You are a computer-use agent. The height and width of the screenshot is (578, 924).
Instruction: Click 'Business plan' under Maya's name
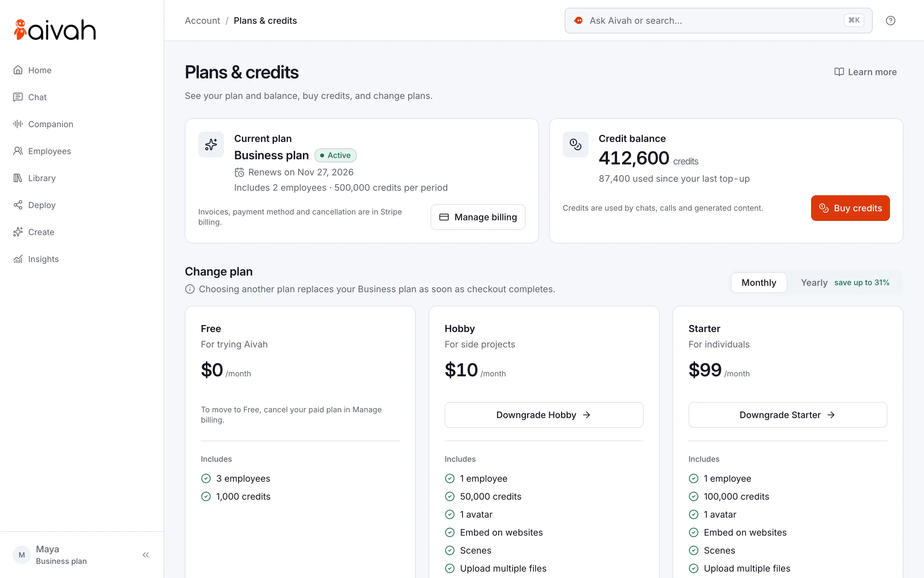pyautogui.click(x=61, y=561)
